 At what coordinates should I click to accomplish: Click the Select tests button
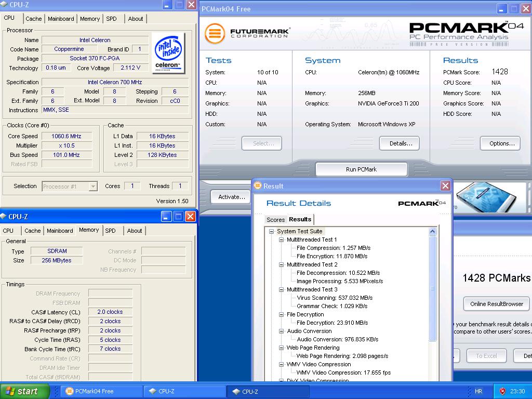pyautogui.click(x=262, y=143)
